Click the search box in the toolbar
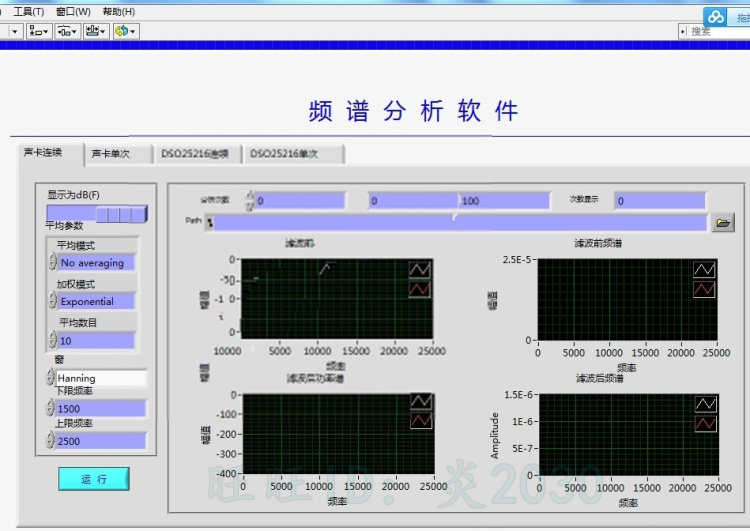Viewport: 750px width, 531px height. tap(719, 32)
